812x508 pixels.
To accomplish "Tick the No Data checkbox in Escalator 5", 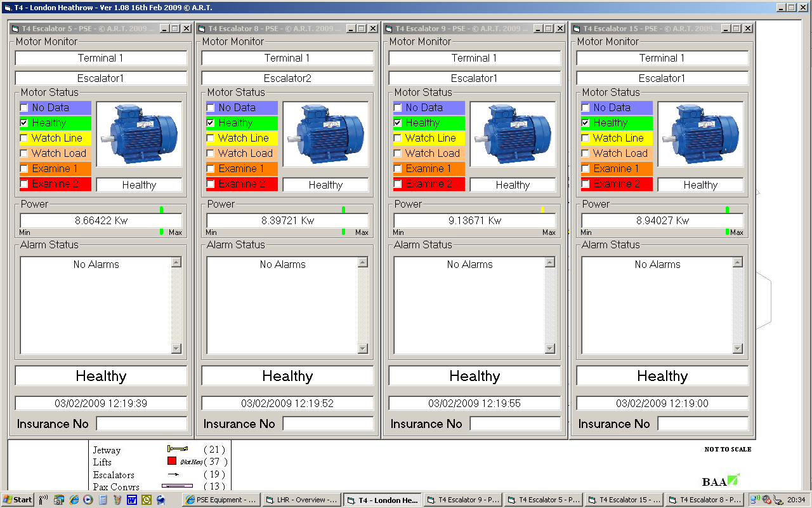I will 24,107.
